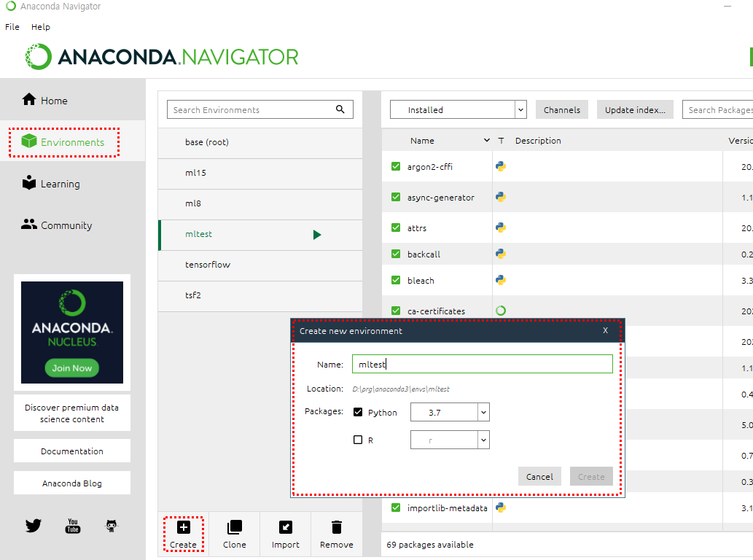753x560 pixels.
Task: Click the Python type icon for async-generator
Action: (x=501, y=197)
